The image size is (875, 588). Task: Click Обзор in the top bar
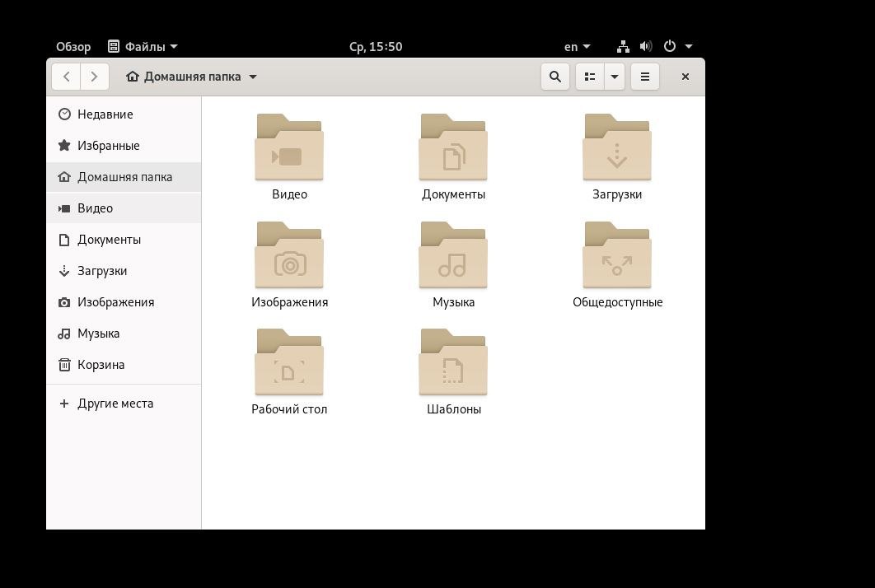pos(73,47)
